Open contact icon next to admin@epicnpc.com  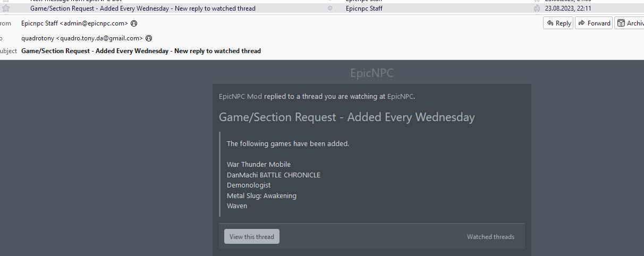134,23
